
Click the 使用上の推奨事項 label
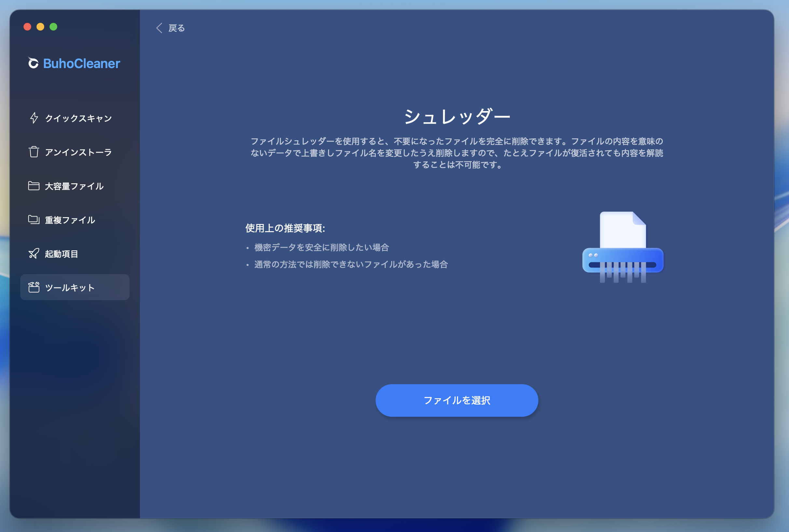coord(285,228)
